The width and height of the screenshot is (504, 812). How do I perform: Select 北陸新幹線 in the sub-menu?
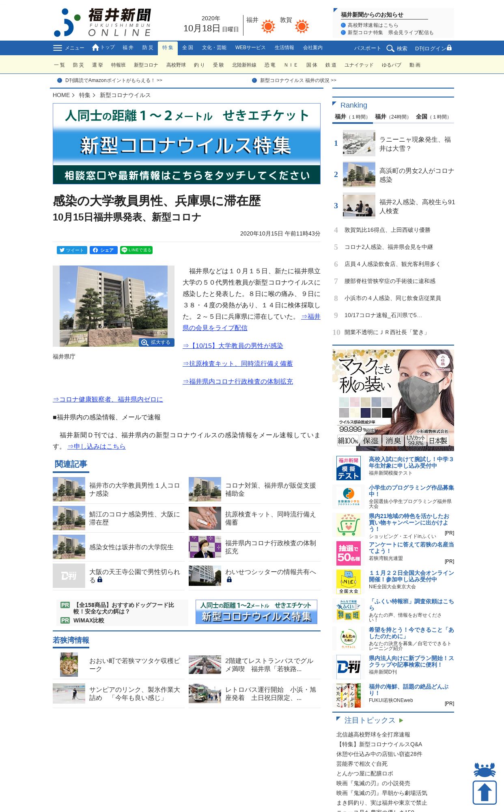pos(244,65)
